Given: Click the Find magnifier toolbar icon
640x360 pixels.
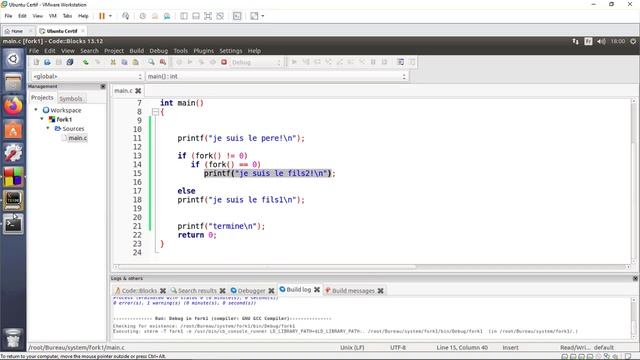Looking at the screenshot, I should [x=151, y=62].
